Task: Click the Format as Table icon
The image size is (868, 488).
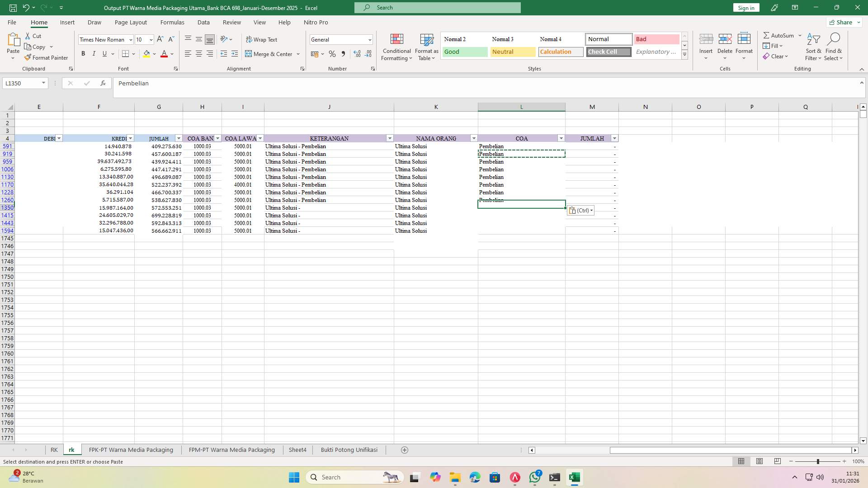Action: [425, 47]
